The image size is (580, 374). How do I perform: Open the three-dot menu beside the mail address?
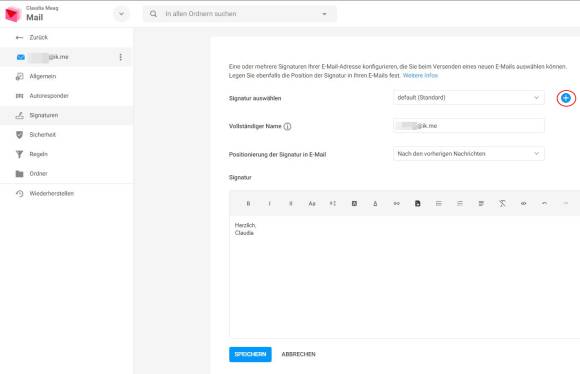pyautogui.click(x=121, y=57)
